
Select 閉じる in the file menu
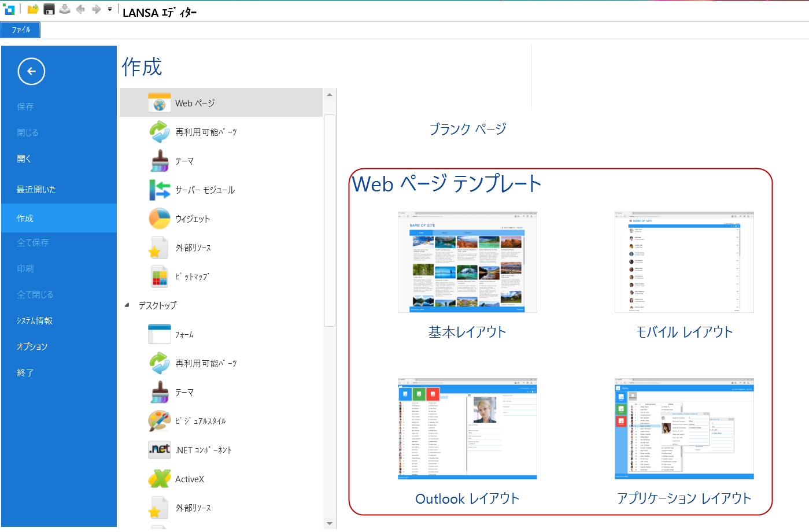[x=28, y=132]
